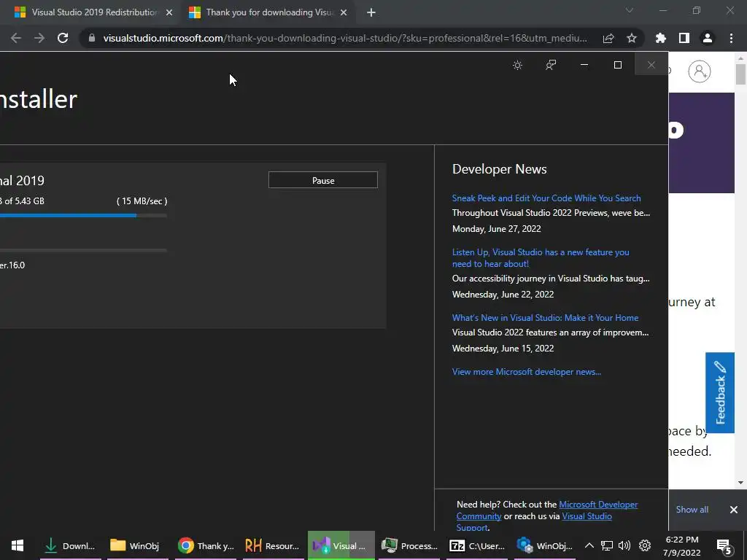This screenshot has width=747, height=560.
Task: Open volume control tray icon
Action: [x=624, y=545]
